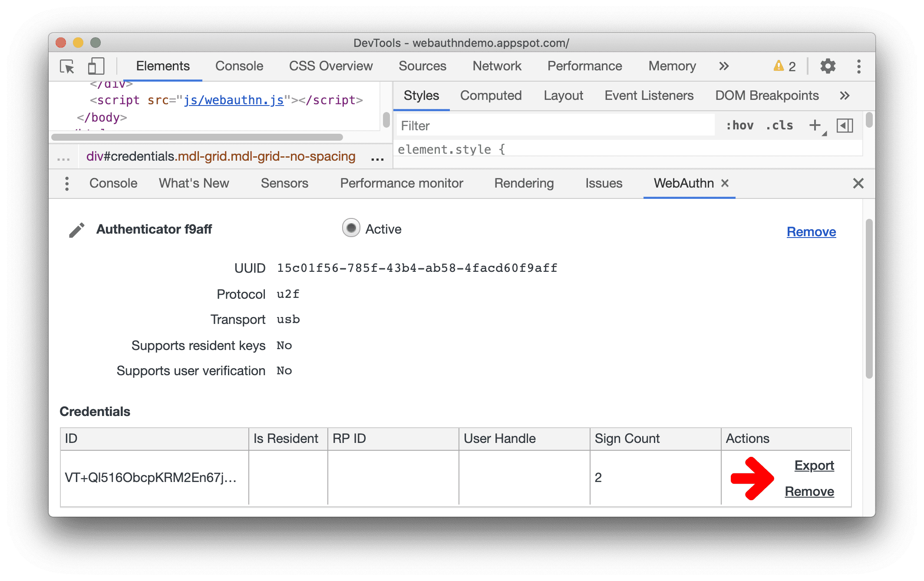Click the inspect element cursor icon
The image size is (924, 581).
pyautogui.click(x=69, y=65)
